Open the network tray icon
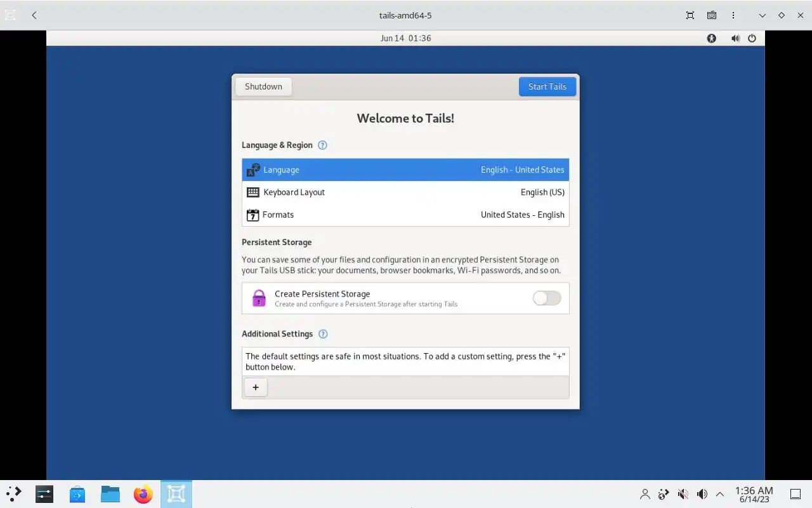The width and height of the screenshot is (812, 508). pyautogui.click(x=664, y=494)
